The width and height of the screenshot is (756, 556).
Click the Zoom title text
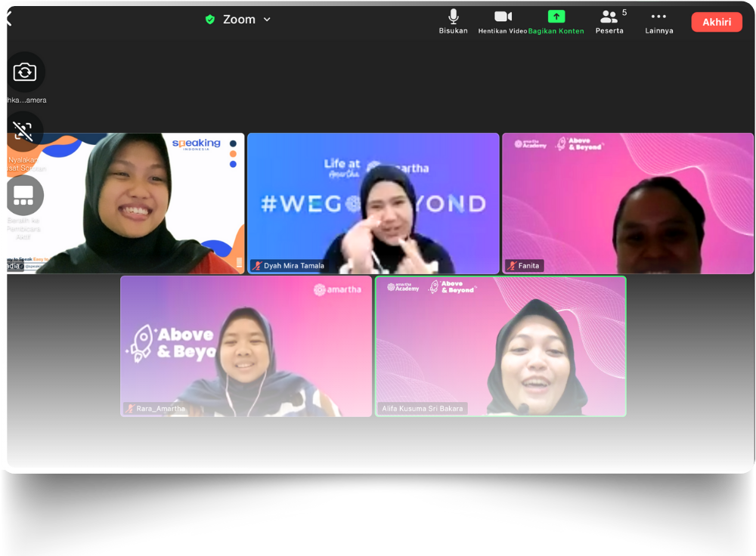239,20
